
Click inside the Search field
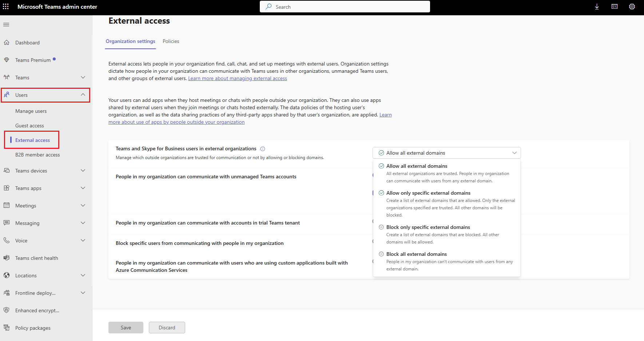pyautogui.click(x=345, y=7)
